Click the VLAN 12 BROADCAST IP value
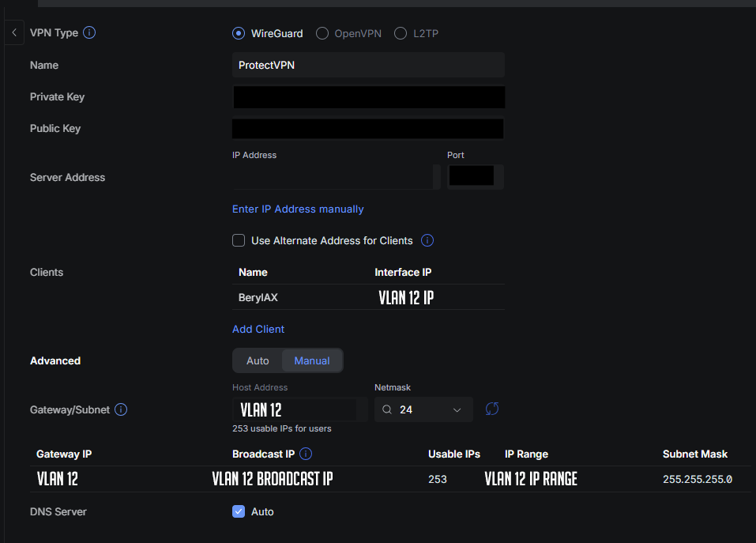Screen dimensions: 756x543 273,478
